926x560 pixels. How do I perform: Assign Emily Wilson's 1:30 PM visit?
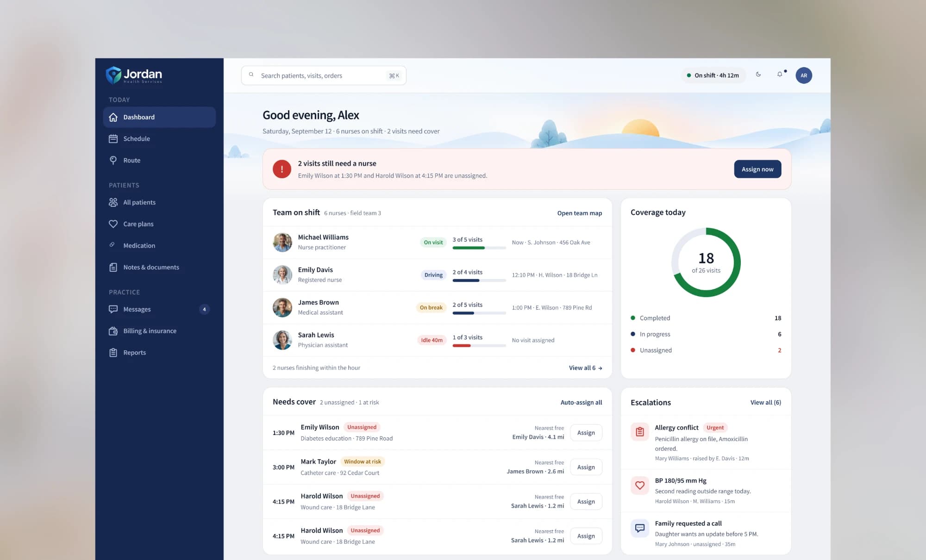pyautogui.click(x=586, y=433)
